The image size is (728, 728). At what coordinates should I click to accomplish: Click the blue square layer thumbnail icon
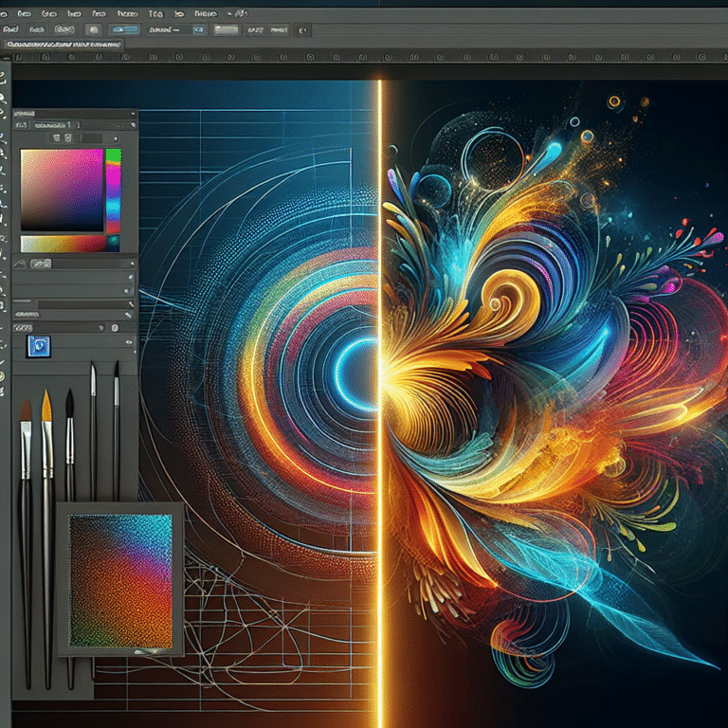pyautogui.click(x=39, y=347)
